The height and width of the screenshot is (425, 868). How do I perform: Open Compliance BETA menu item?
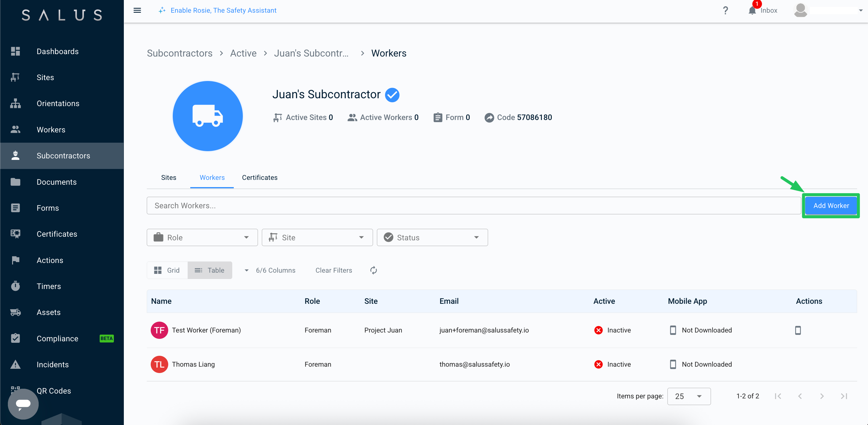tap(62, 338)
